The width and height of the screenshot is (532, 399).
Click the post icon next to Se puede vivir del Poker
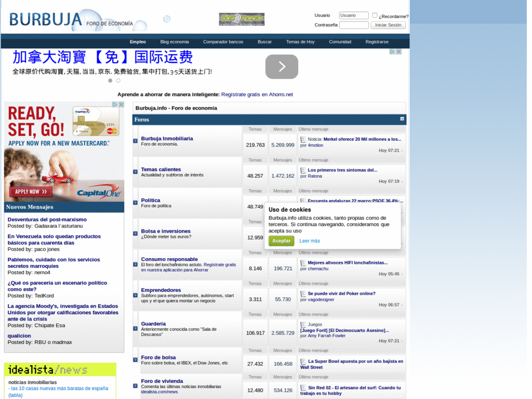coord(303,294)
